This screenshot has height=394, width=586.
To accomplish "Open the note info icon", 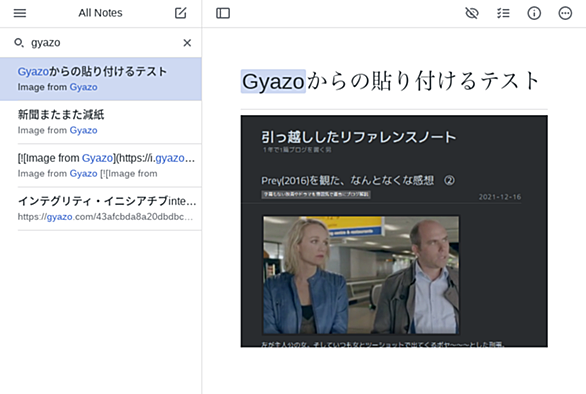I will pos(534,13).
